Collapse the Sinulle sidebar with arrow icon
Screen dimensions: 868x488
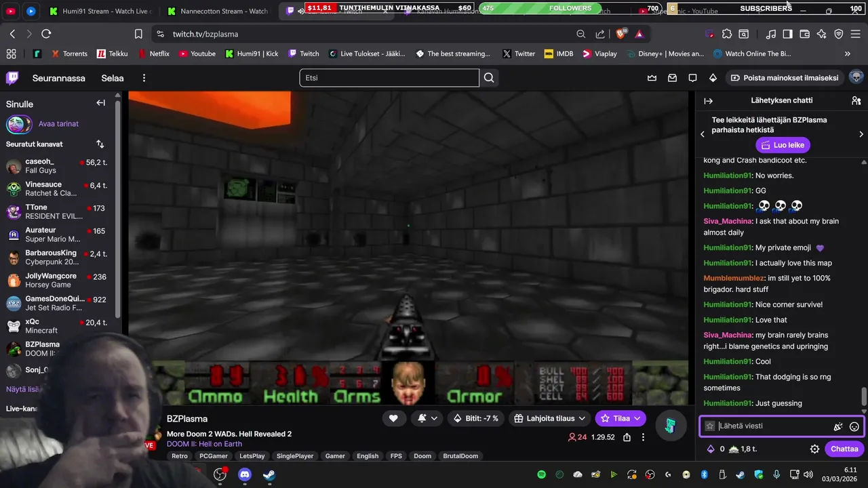(x=100, y=103)
